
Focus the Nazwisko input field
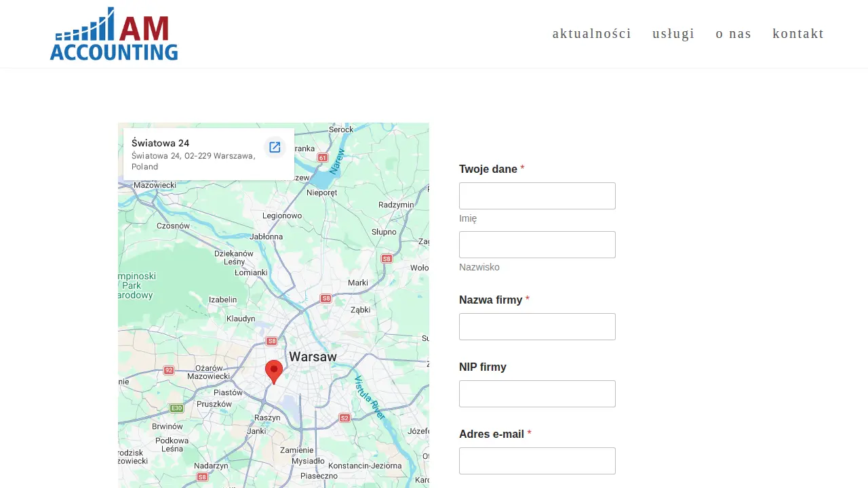(x=537, y=245)
